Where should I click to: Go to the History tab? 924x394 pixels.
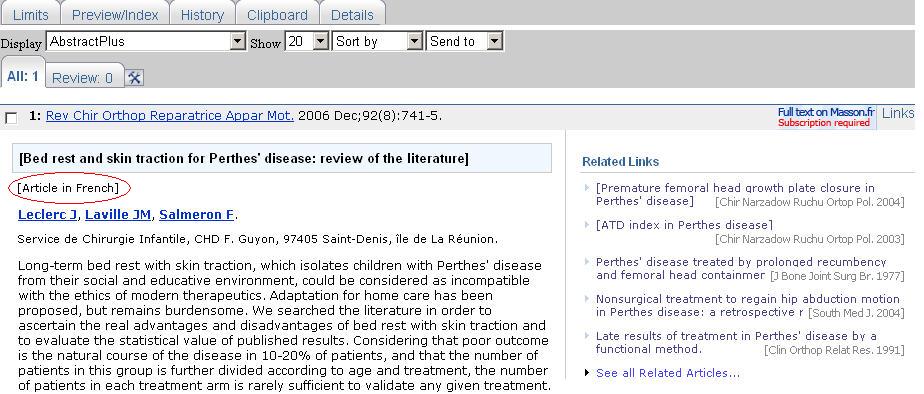tap(202, 14)
